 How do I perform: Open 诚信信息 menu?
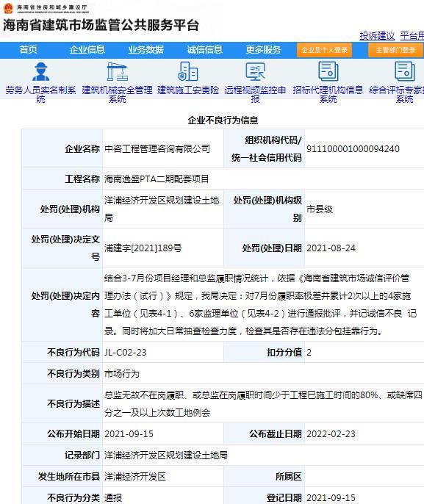[x=205, y=50]
